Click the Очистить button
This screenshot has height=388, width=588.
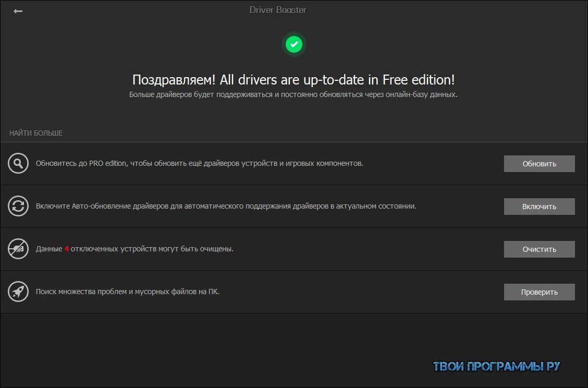click(539, 249)
